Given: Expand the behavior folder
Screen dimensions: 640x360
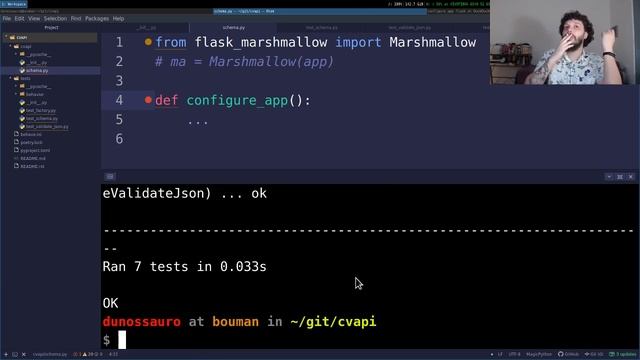Looking at the screenshot, I should point(16,94).
